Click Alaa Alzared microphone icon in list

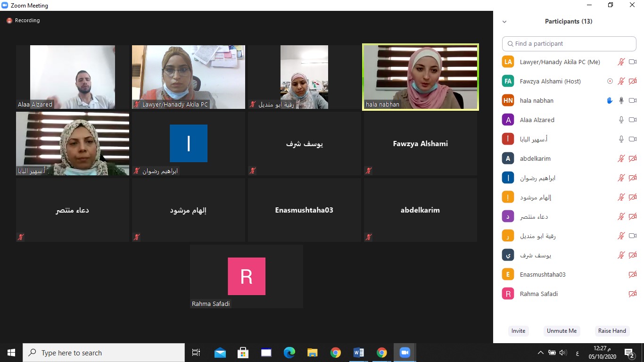621,120
